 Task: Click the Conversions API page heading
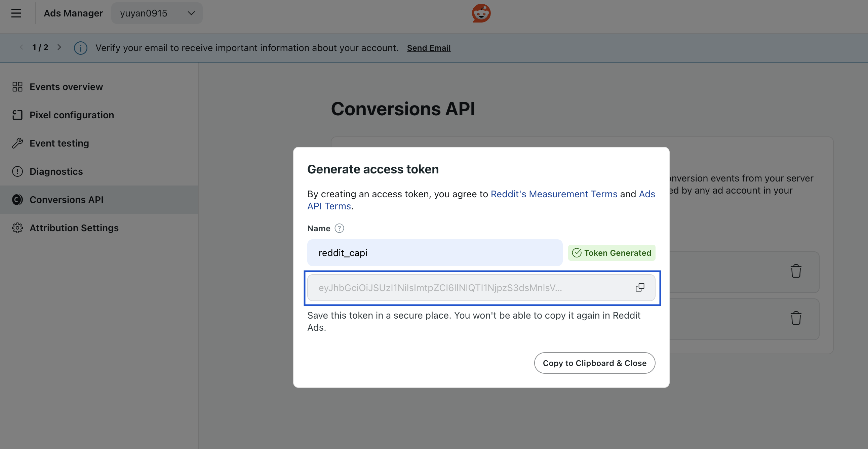click(403, 109)
